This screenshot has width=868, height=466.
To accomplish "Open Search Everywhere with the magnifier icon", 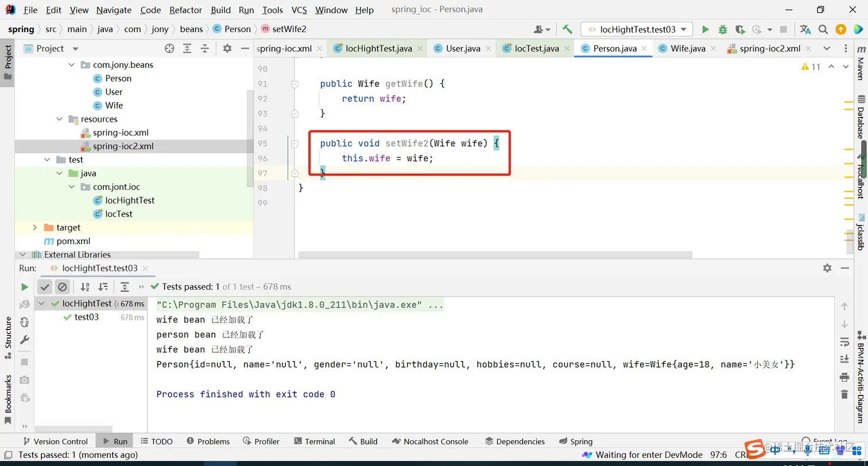I will click(x=823, y=29).
